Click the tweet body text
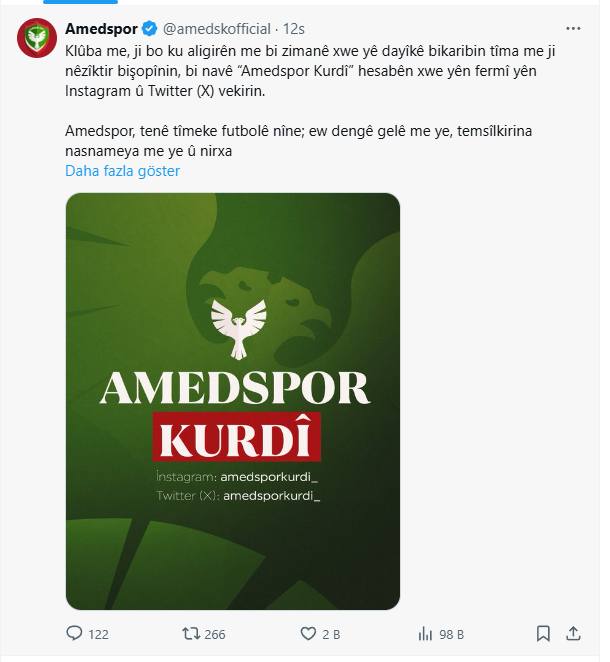Viewport: 610px width, 662px height. coord(310,101)
